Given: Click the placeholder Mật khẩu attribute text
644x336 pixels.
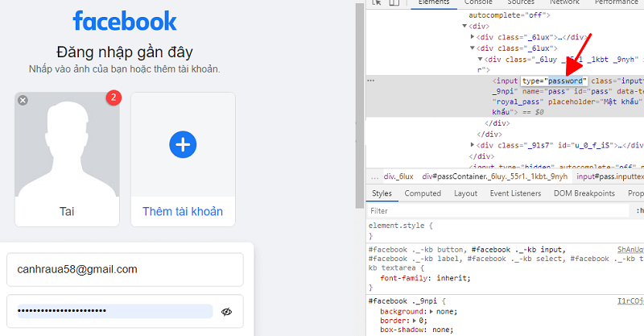Looking at the screenshot, I should (595, 102).
